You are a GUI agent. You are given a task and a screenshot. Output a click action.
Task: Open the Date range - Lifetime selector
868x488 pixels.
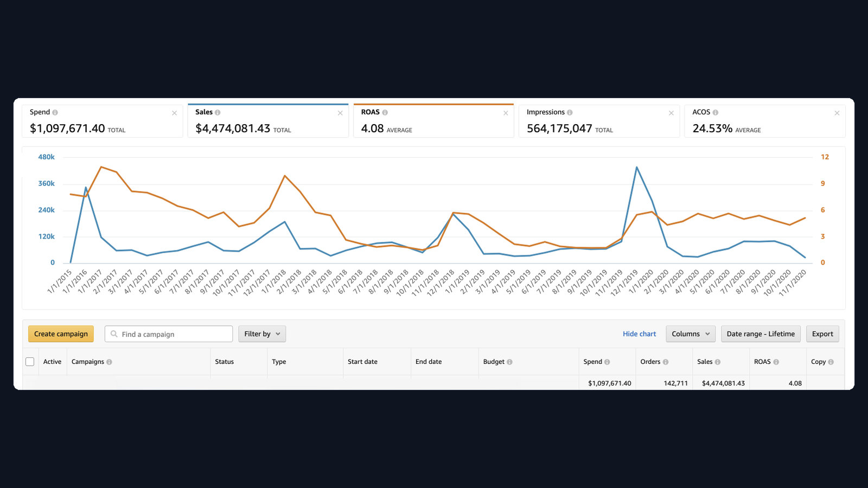[761, 334]
